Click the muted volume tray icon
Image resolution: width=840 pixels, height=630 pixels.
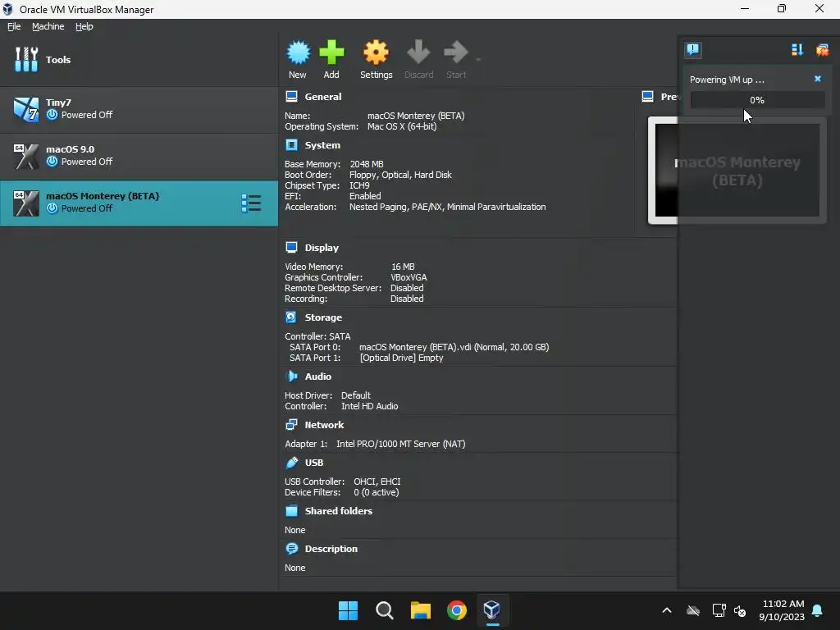(740, 610)
